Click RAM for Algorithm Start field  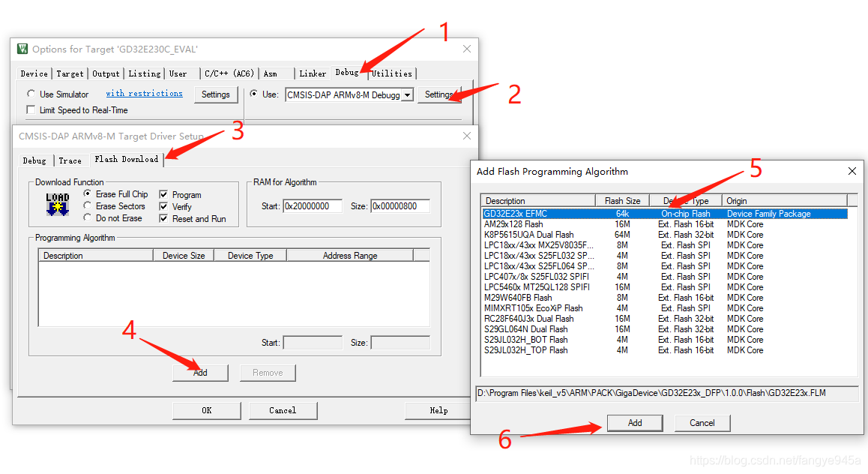tap(313, 206)
